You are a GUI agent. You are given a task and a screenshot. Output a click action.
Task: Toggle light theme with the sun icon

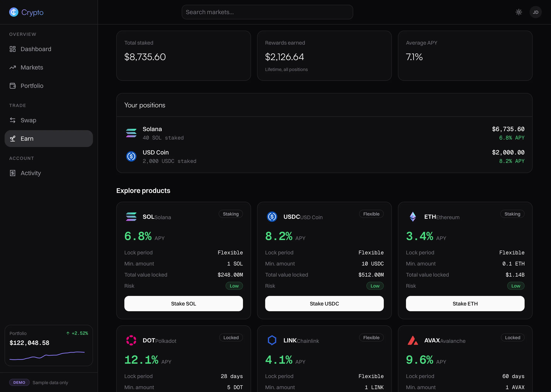(x=519, y=12)
